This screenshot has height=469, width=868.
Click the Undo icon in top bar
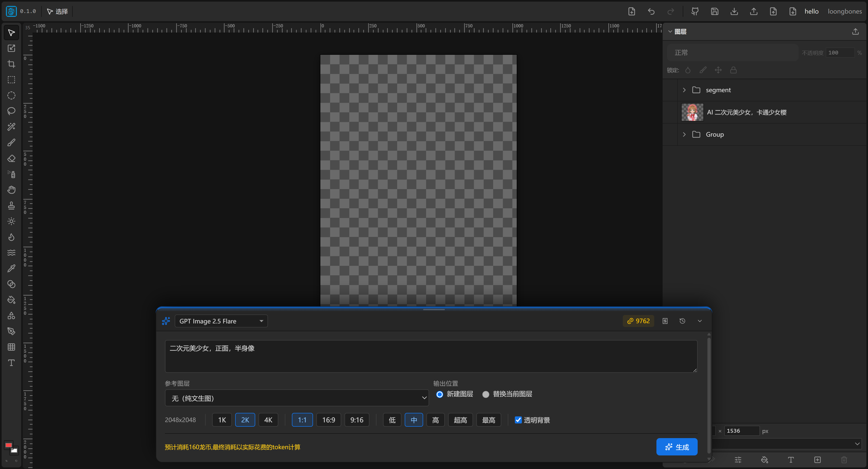click(x=651, y=11)
